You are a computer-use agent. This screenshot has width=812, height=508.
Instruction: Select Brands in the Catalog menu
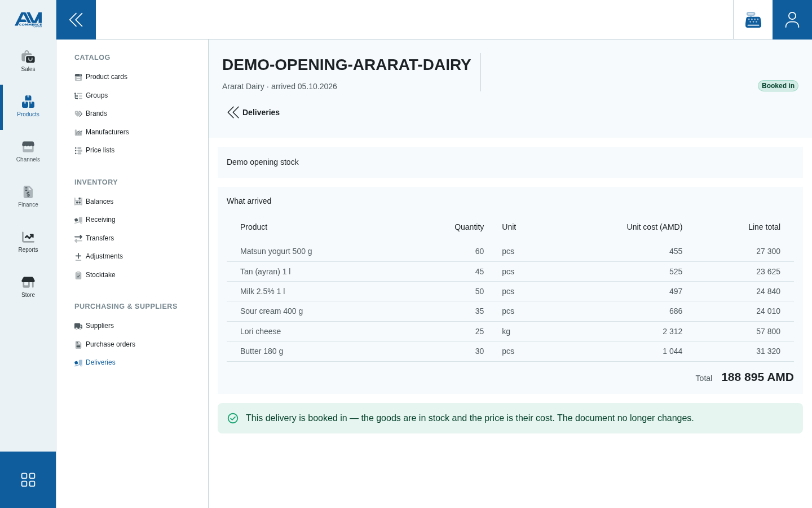pyautogui.click(x=96, y=113)
